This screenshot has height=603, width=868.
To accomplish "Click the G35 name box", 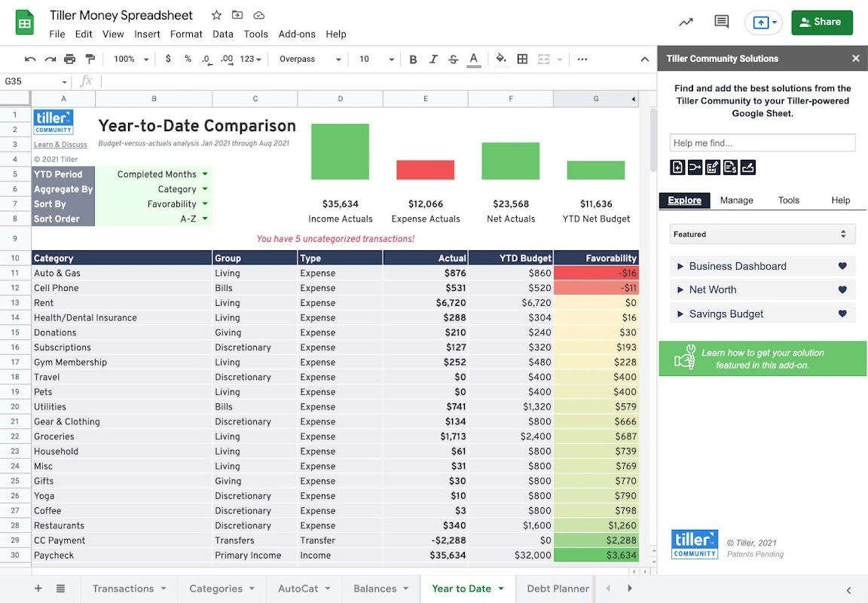I will pos(35,81).
